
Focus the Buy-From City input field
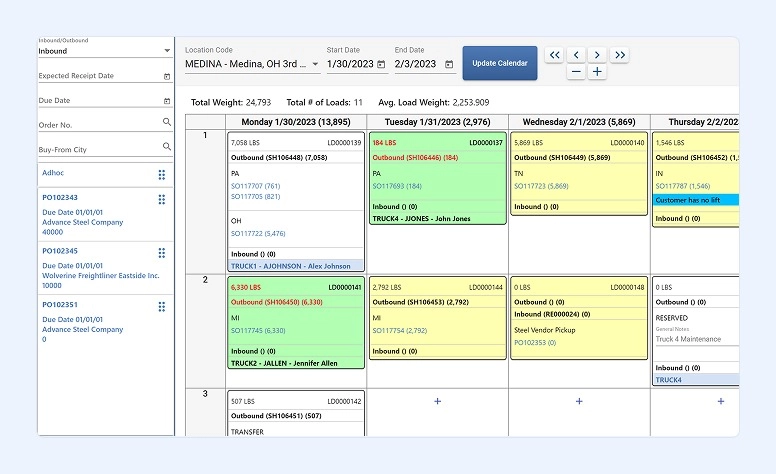tap(99, 149)
